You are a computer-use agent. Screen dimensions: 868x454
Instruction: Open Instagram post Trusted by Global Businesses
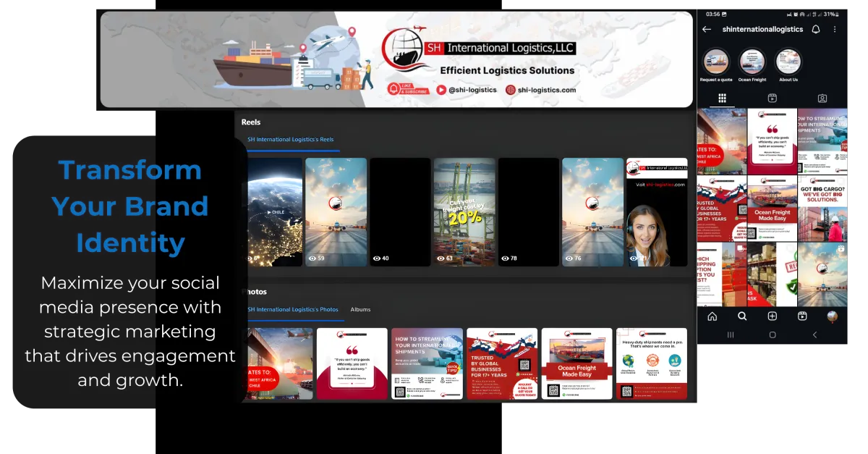[x=721, y=208]
